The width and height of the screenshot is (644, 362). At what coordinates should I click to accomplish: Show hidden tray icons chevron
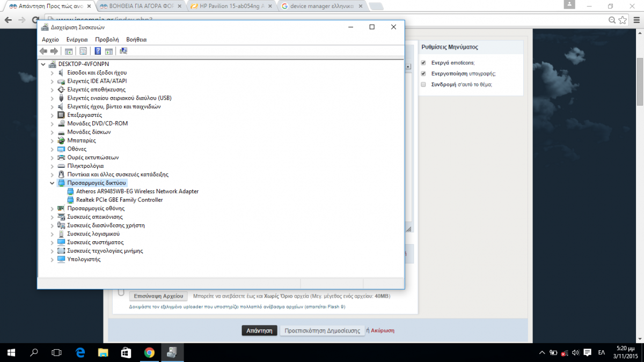tap(541, 352)
